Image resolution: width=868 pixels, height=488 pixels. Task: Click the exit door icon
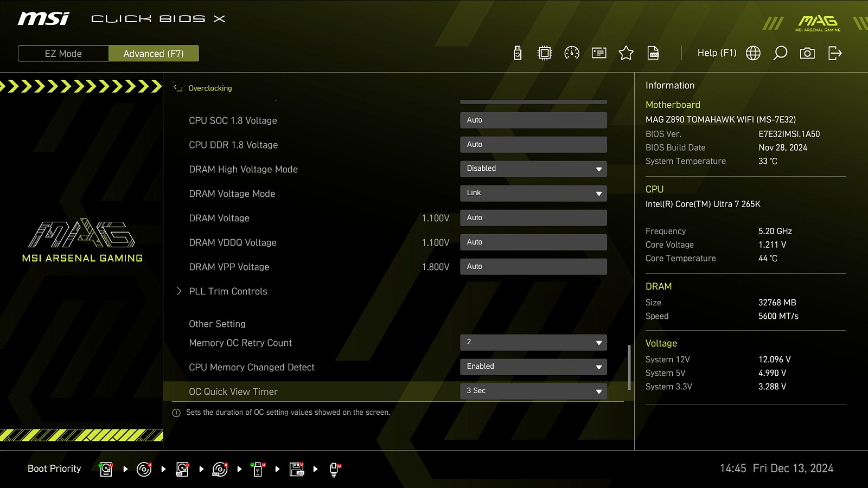click(835, 53)
